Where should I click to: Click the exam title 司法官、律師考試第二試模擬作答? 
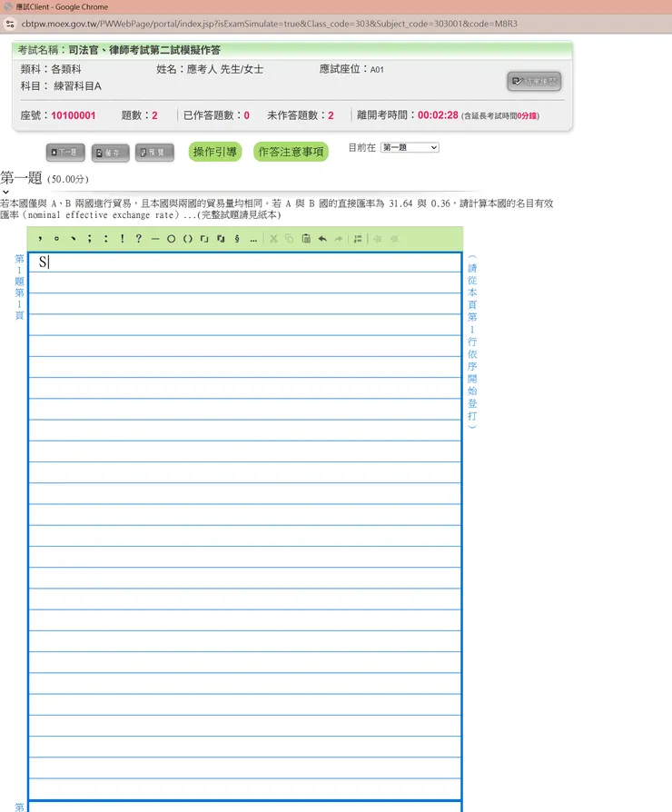(144, 50)
